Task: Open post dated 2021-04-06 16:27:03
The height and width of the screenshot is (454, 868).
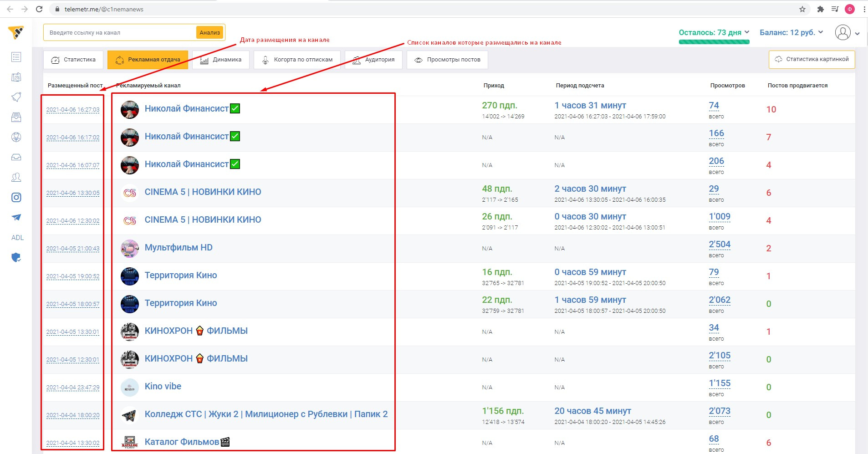Action: (x=73, y=110)
